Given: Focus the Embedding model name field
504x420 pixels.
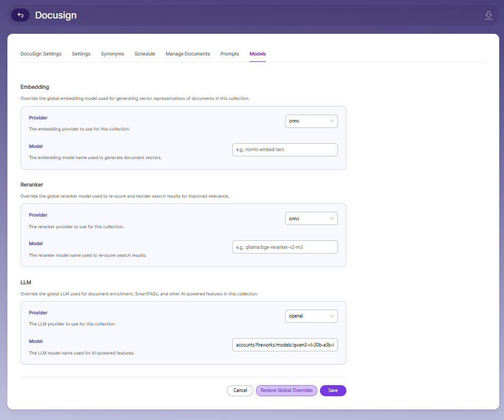Looking at the screenshot, I should [x=285, y=150].
